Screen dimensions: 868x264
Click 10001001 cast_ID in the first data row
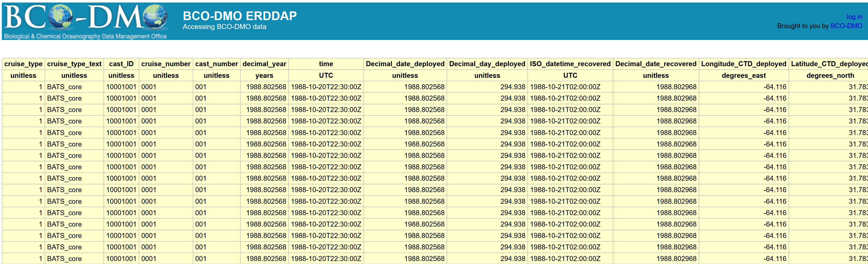point(121,87)
